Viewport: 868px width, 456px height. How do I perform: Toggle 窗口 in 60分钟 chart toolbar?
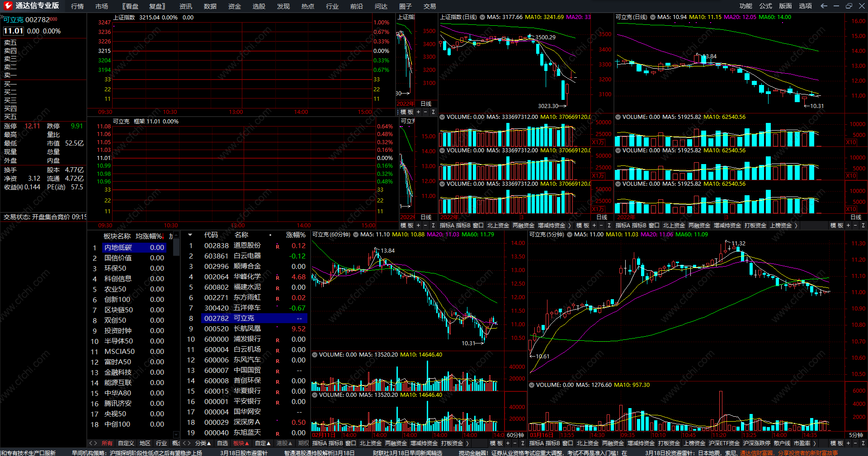351,443
